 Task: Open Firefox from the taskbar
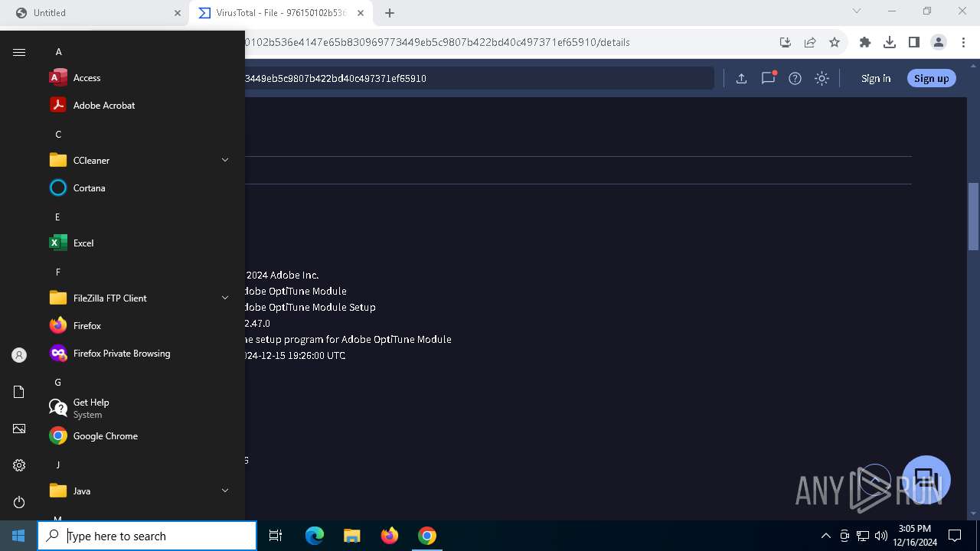[x=389, y=536]
